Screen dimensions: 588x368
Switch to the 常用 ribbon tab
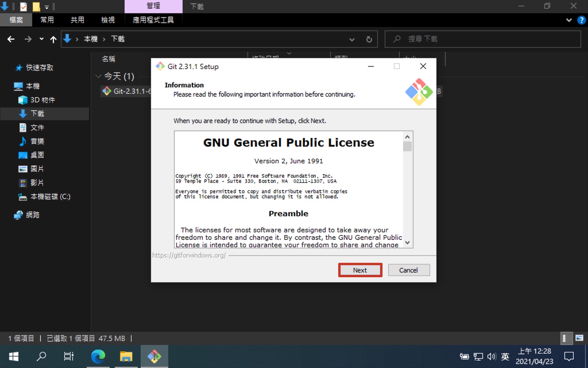47,20
